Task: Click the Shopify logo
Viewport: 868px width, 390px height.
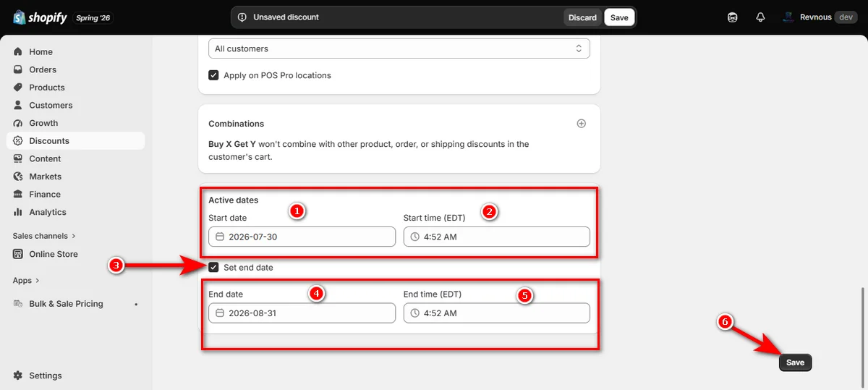Action: point(41,17)
